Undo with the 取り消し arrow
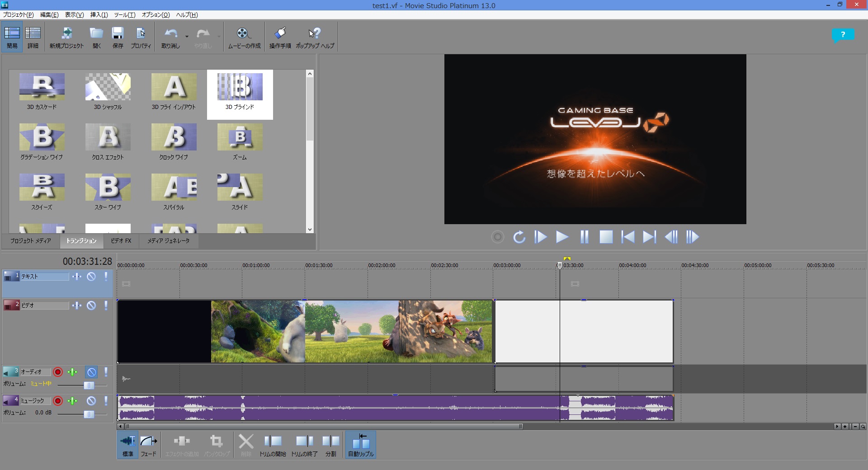This screenshot has width=868, height=470. point(170,37)
